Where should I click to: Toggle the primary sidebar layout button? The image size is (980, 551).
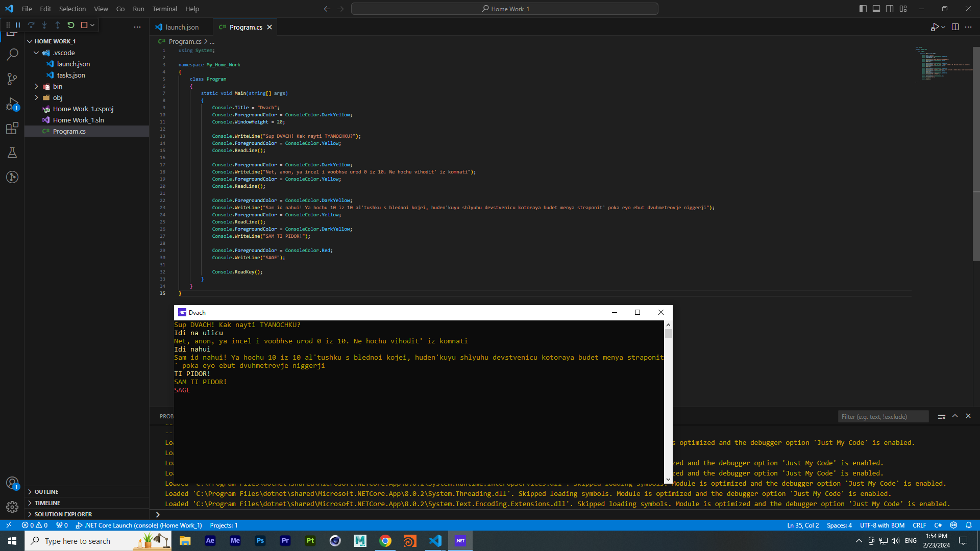pos(863,9)
